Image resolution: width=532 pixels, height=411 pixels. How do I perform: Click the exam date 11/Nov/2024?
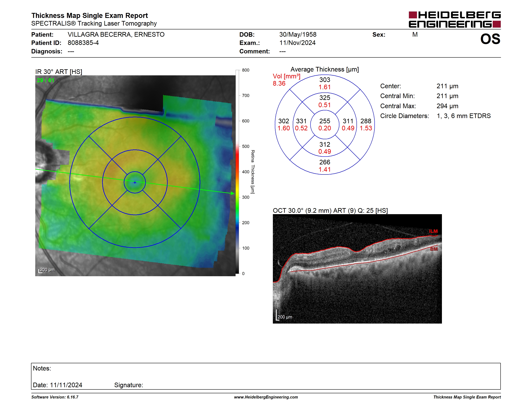click(x=297, y=43)
